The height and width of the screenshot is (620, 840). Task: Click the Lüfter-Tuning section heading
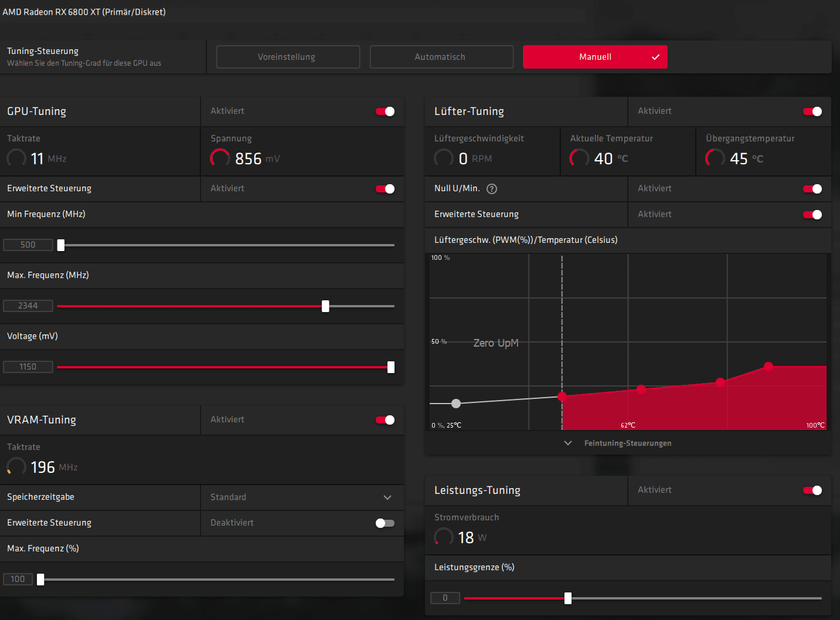click(x=469, y=111)
